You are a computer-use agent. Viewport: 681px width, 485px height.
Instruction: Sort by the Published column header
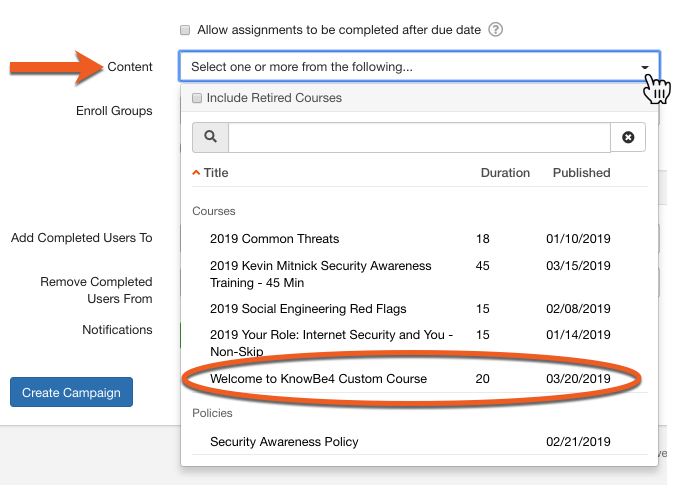coord(581,173)
